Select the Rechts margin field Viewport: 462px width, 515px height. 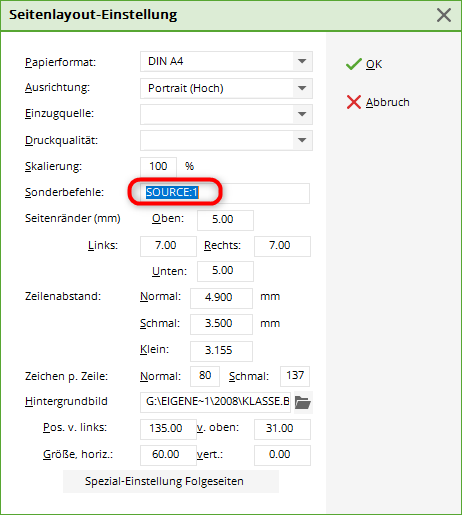tap(282, 246)
